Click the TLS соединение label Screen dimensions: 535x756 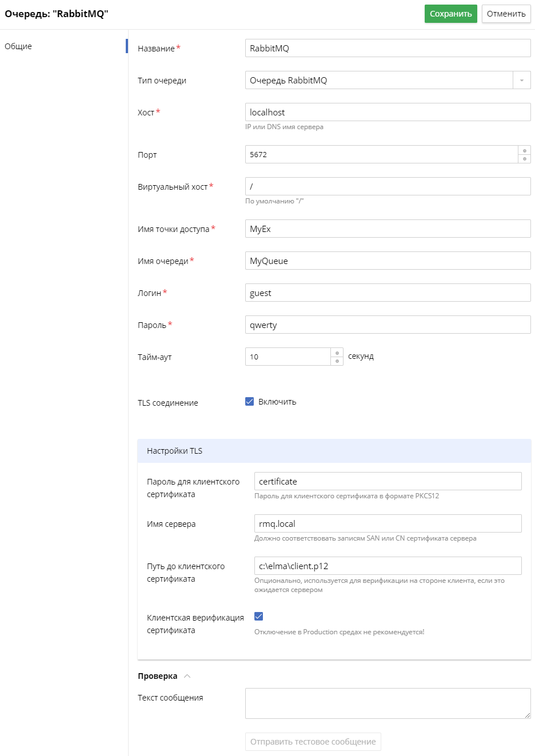(x=168, y=403)
